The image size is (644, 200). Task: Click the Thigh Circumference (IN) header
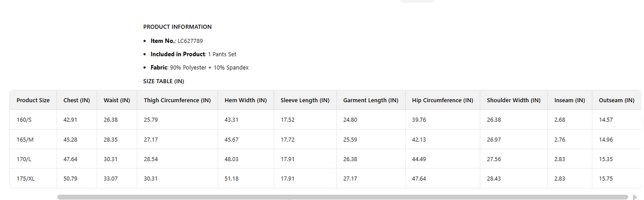click(177, 100)
